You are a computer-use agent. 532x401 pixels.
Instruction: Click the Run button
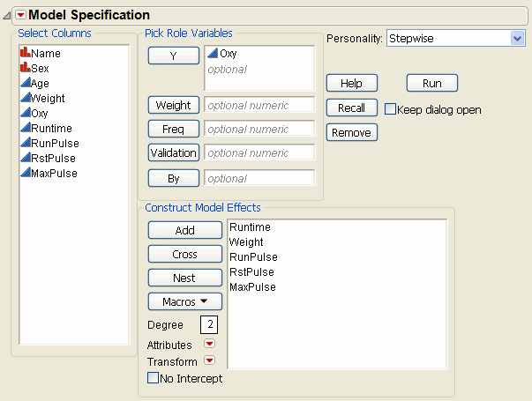click(431, 83)
